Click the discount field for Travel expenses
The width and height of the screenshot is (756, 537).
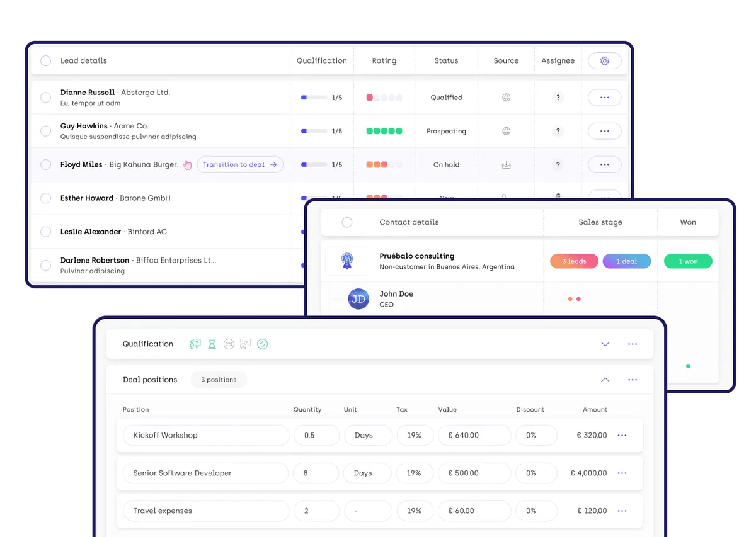536,511
